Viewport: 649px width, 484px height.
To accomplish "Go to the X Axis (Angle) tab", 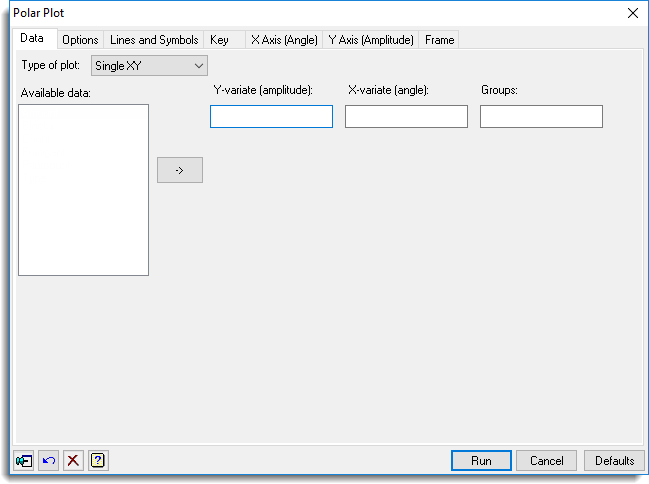I will tap(284, 40).
